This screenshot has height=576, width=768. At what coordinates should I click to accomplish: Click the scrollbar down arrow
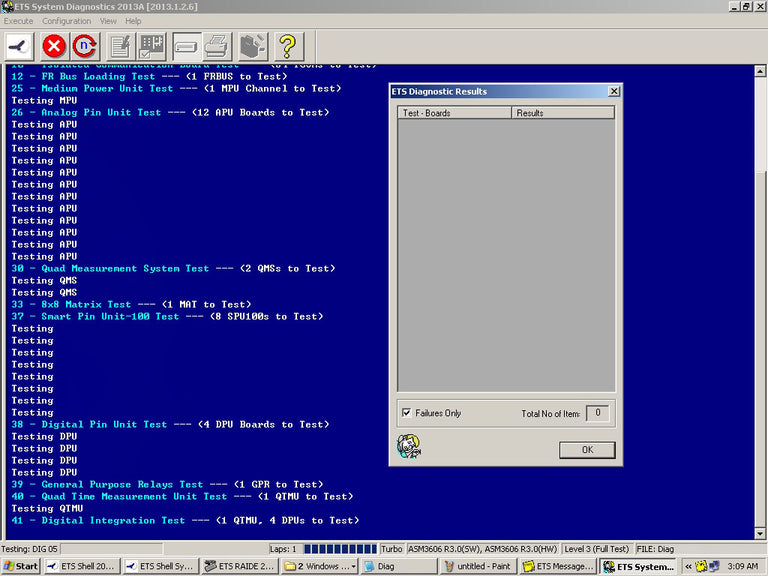(760, 533)
